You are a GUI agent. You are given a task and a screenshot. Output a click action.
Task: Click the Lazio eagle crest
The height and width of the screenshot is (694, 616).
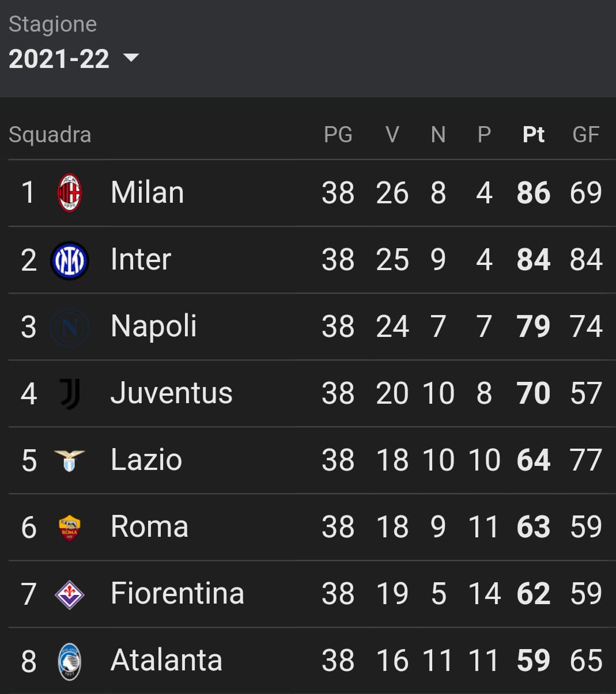[x=70, y=461]
